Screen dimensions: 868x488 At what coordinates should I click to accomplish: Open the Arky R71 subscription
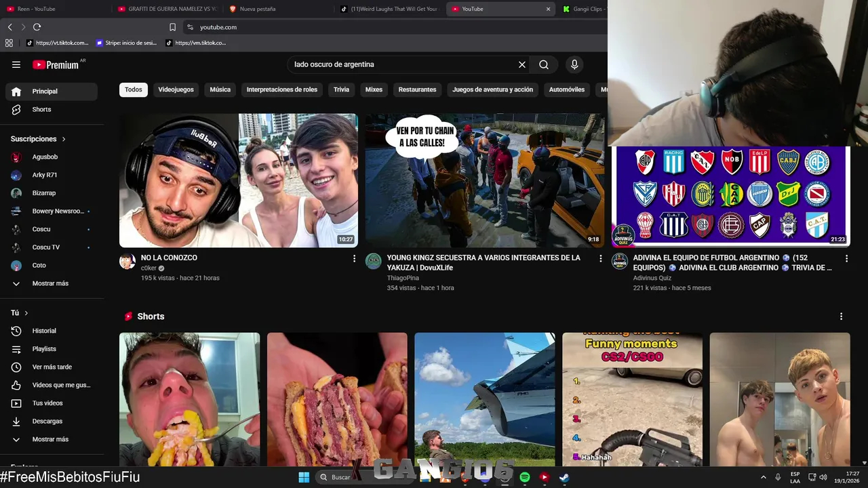52,175
